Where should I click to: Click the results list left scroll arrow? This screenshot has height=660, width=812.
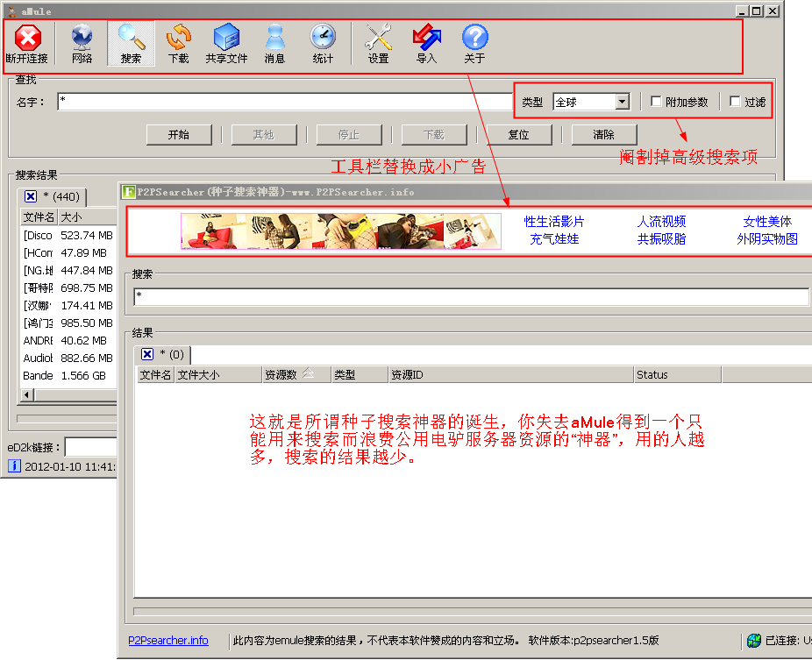tap(27, 395)
